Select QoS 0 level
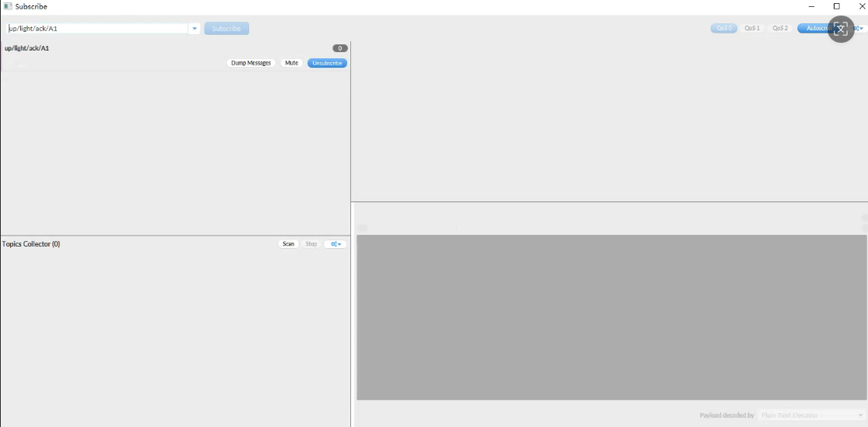 (723, 29)
